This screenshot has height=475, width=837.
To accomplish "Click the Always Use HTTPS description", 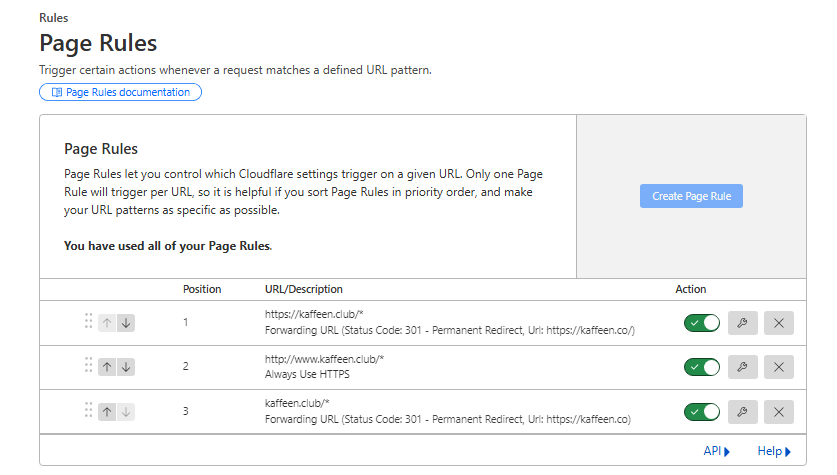I will 307,374.
